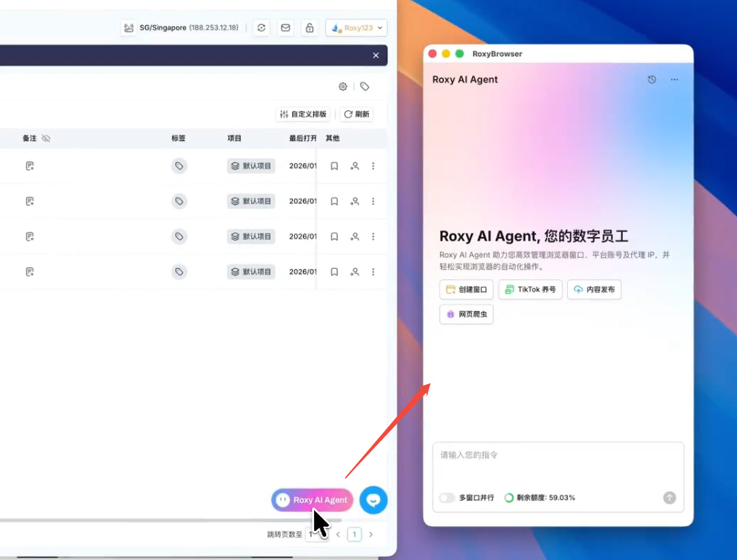Open the vertical dots menu in third row
The width and height of the screenshot is (737, 560).
[373, 236]
